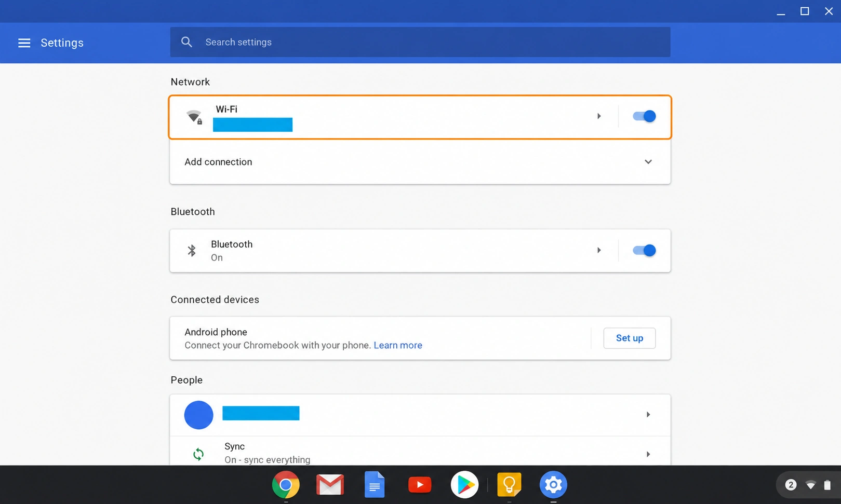Launch YouTube from the shelf

420,485
